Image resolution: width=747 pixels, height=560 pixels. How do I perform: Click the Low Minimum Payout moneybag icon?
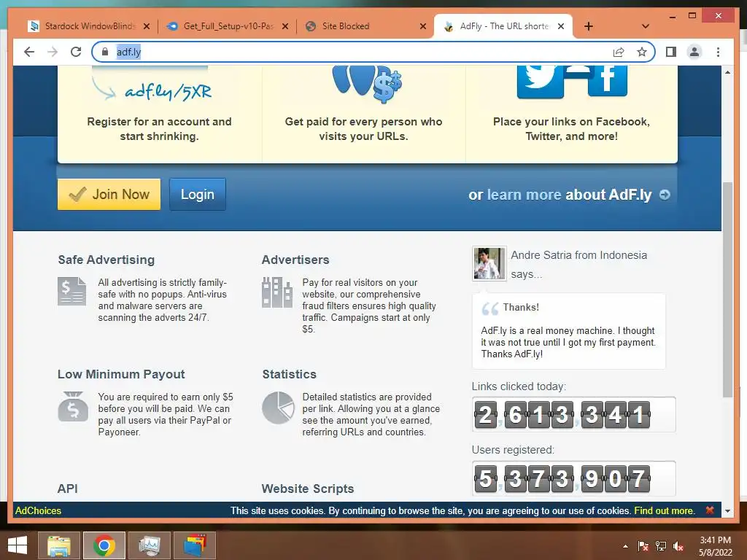[73, 406]
